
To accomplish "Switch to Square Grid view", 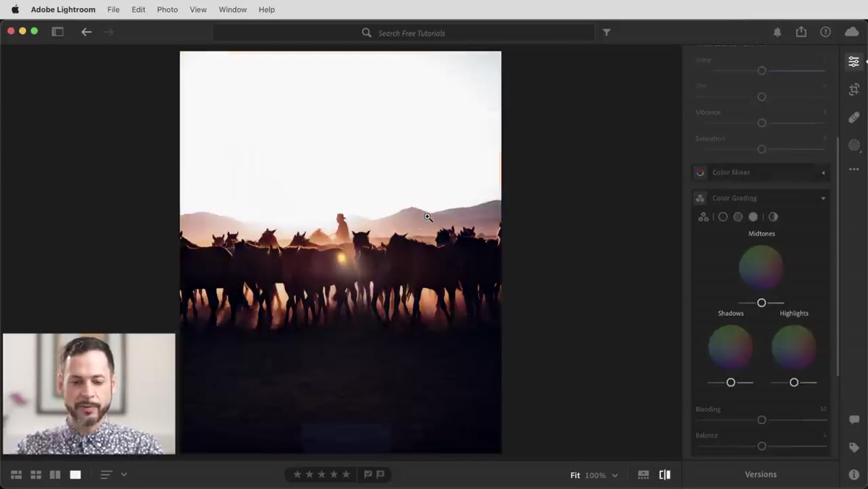I will click(x=35, y=475).
